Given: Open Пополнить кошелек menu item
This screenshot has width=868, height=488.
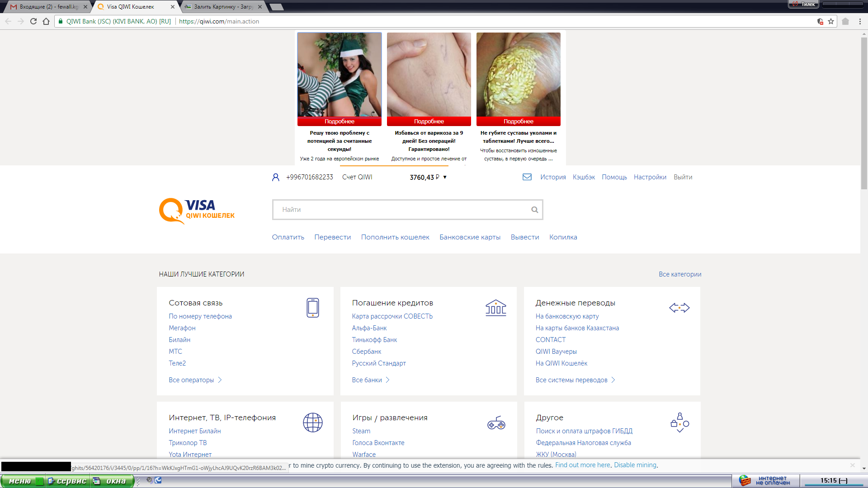Looking at the screenshot, I should pos(395,237).
